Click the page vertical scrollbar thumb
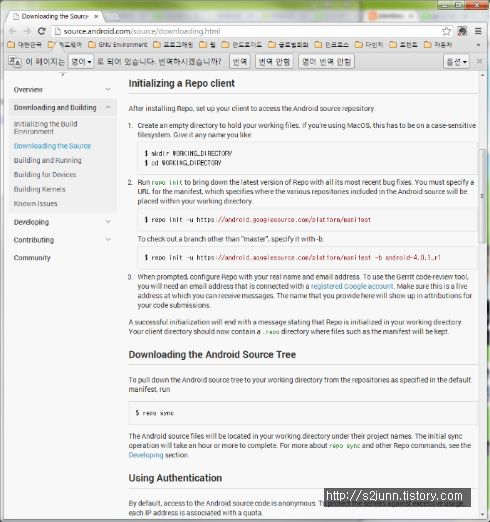490x522 pixels. coord(482,197)
